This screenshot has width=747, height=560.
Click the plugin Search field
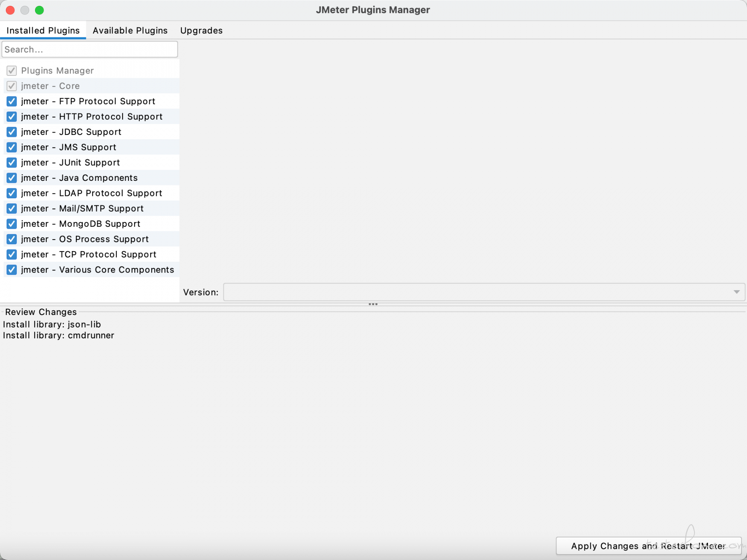(x=89, y=49)
